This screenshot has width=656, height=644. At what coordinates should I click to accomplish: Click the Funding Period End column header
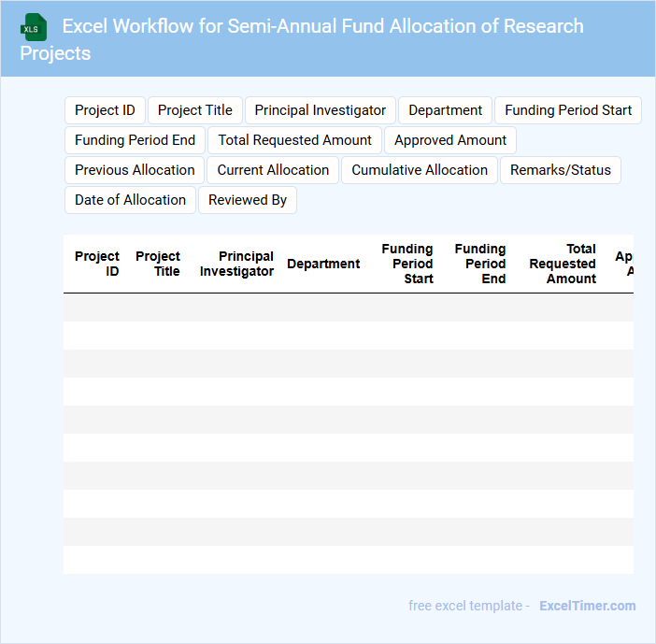pyautogui.click(x=480, y=264)
